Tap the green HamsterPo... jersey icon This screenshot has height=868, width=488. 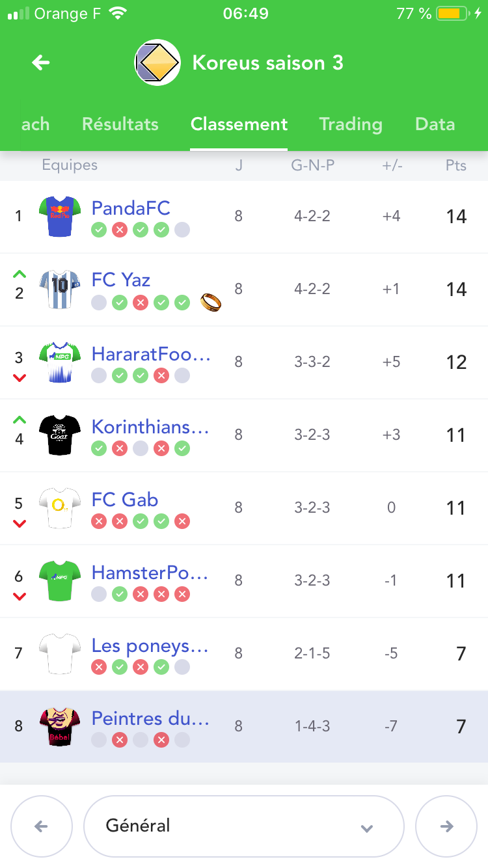(x=60, y=580)
